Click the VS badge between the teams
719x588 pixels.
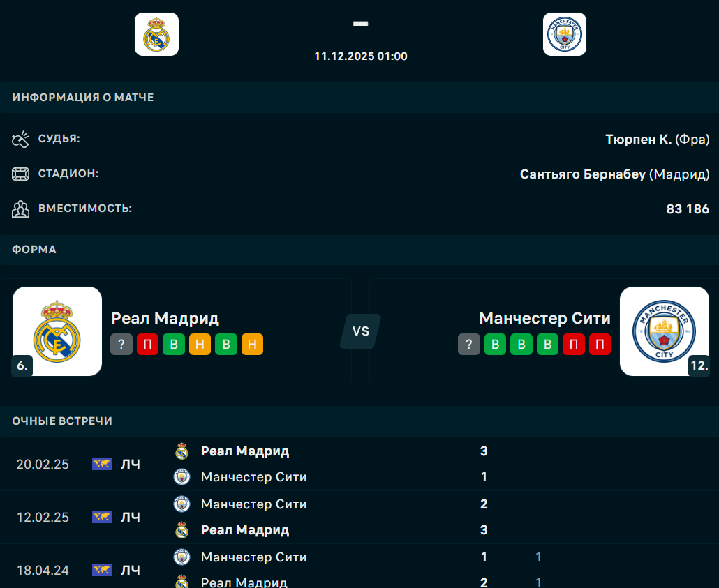point(360,331)
